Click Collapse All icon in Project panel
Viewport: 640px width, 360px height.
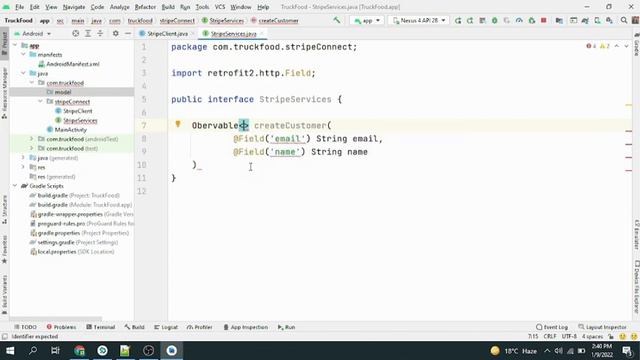[x=100, y=33]
